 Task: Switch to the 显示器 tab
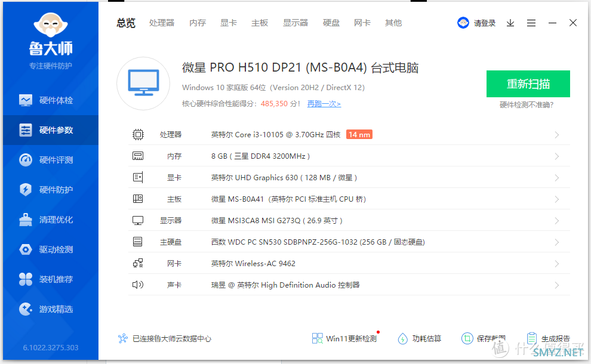(x=295, y=23)
